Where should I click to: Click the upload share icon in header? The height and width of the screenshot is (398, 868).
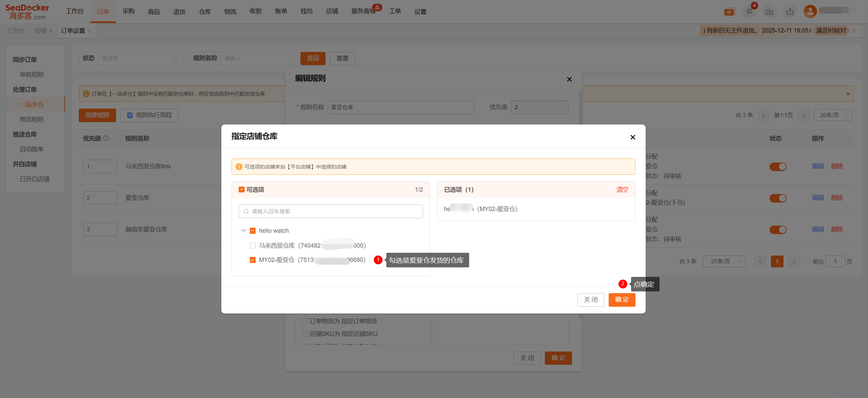pyautogui.click(x=790, y=12)
